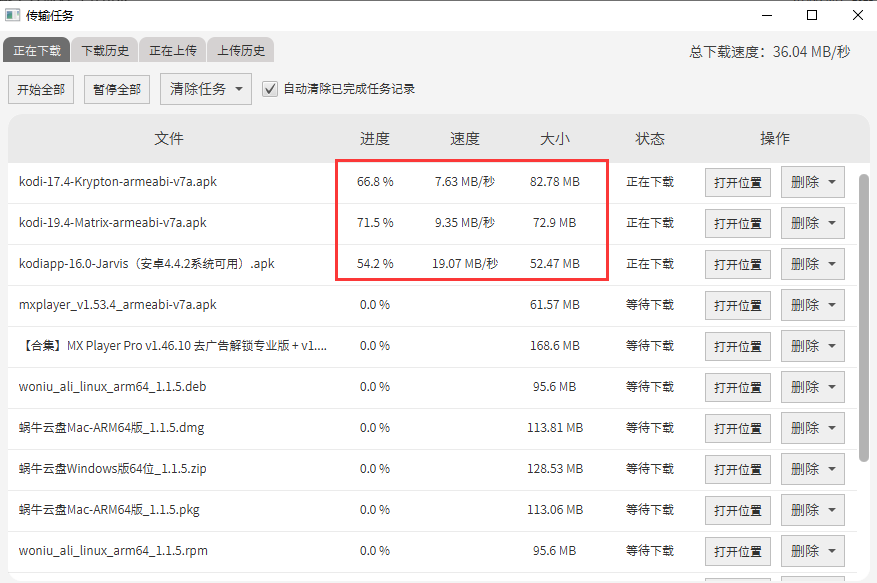Expand 删除 dropdown for woniu linux deb row
The image size is (877, 583).
pos(813,387)
